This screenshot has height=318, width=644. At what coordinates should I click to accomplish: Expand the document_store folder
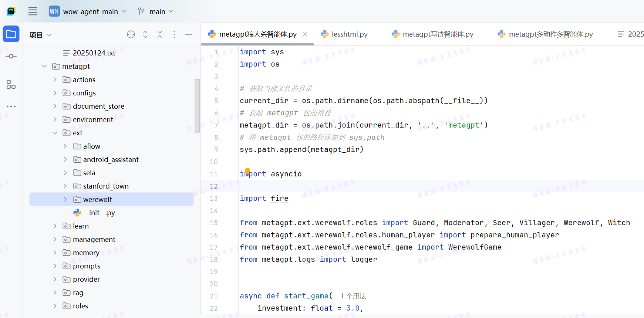coord(55,106)
